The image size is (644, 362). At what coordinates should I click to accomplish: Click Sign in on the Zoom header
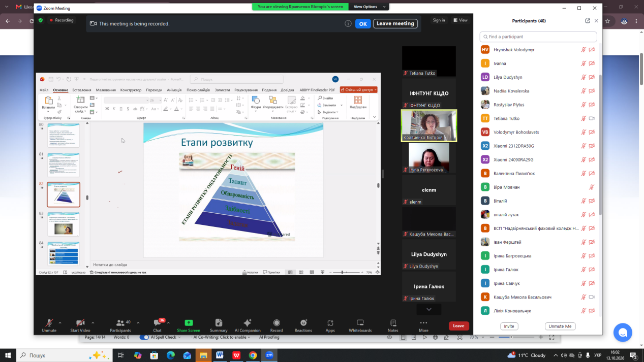click(439, 20)
